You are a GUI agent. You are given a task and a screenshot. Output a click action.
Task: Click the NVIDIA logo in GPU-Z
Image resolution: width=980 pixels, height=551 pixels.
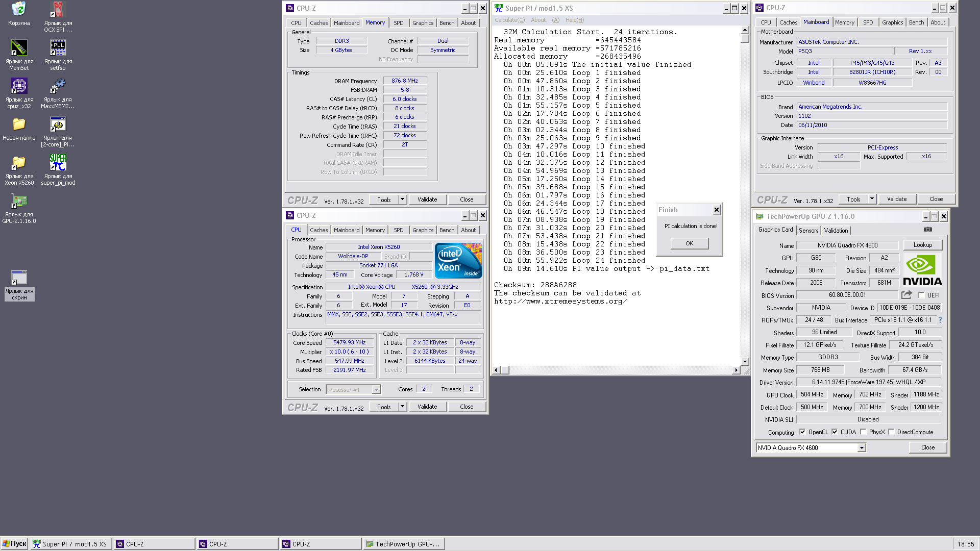pos(922,270)
